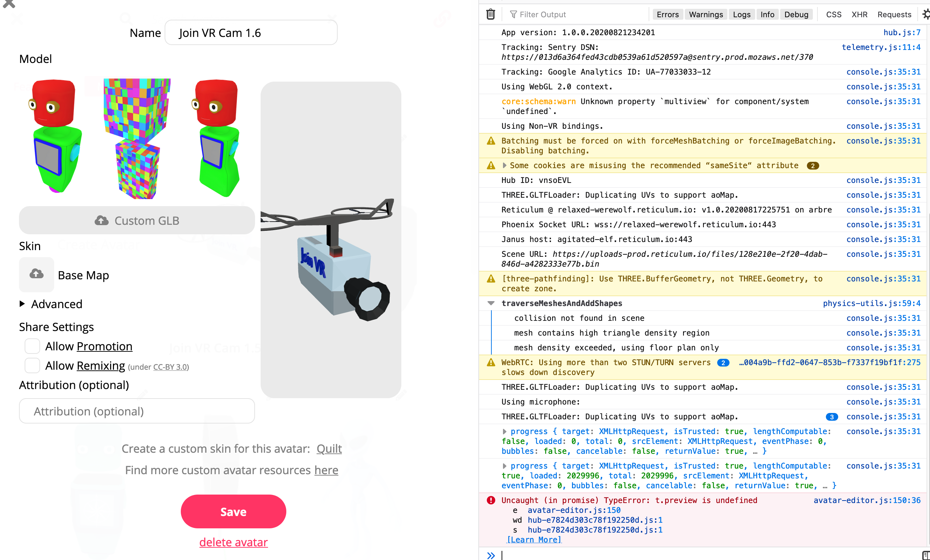Open console settings gear icon
The height and width of the screenshot is (560, 930).
[926, 14]
